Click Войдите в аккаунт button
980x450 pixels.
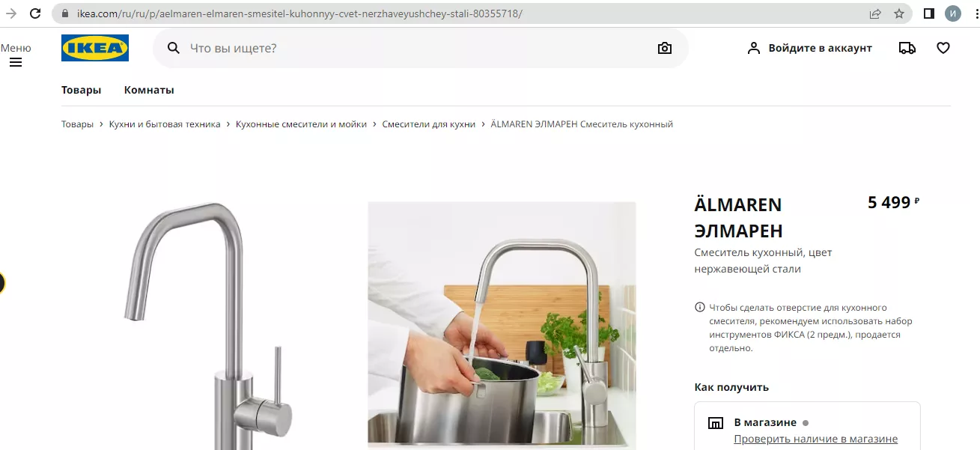coord(810,48)
